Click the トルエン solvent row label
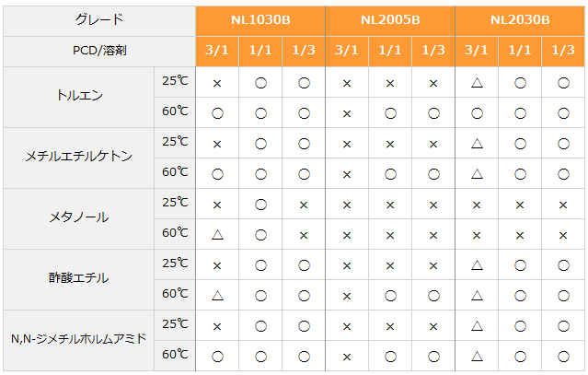 79,97
